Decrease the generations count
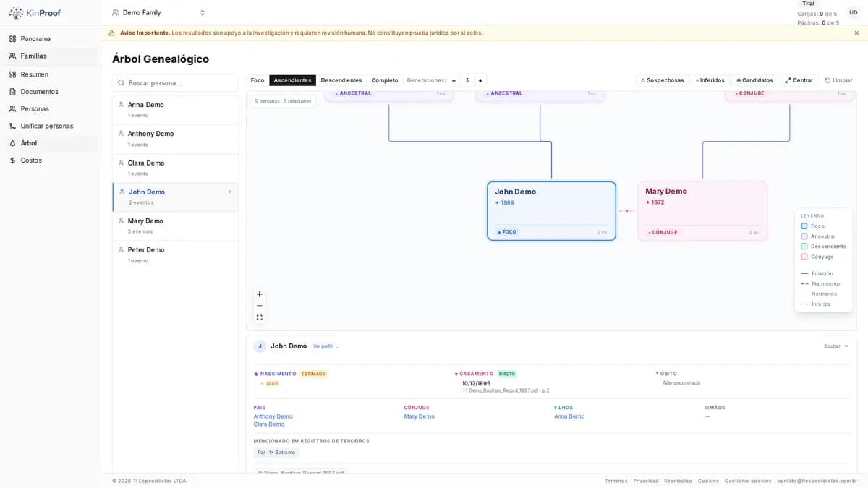The width and height of the screenshot is (868, 488). [x=454, y=80]
